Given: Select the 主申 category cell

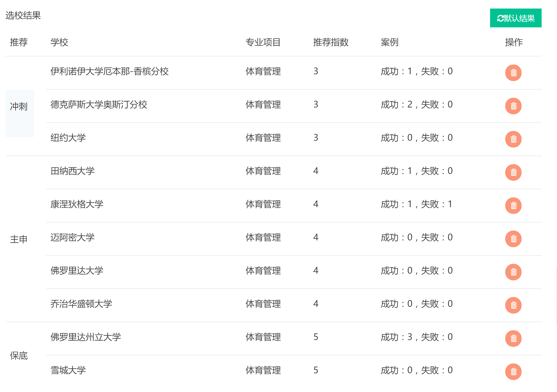Looking at the screenshot, I should (x=19, y=239).
